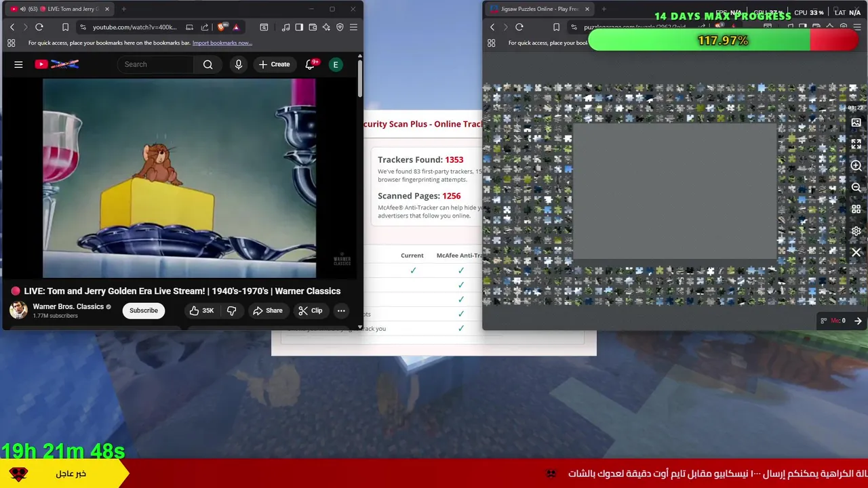
Task: Reload the puzzle page
Action: tap(519, 27)
